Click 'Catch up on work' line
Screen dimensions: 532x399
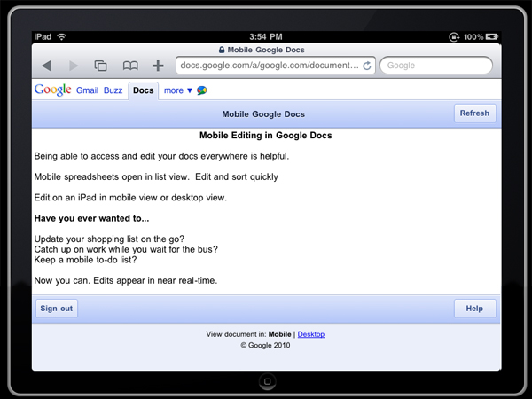click(x=126, y=249)
